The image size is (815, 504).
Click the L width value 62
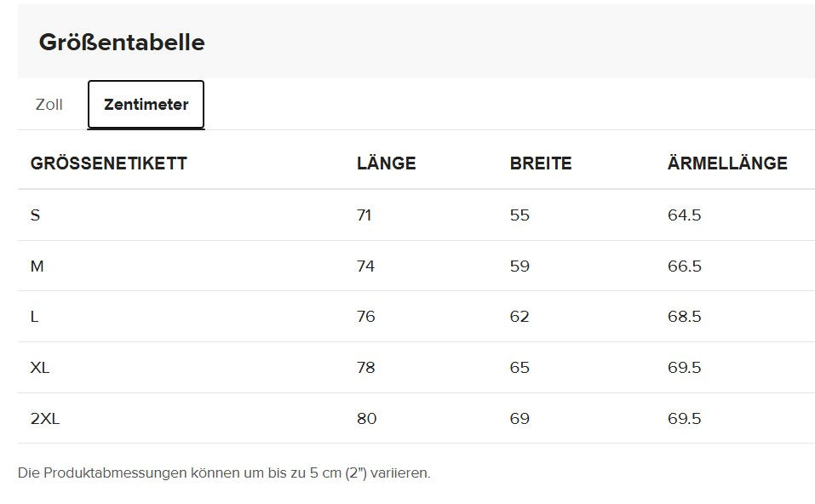point(519,317)
